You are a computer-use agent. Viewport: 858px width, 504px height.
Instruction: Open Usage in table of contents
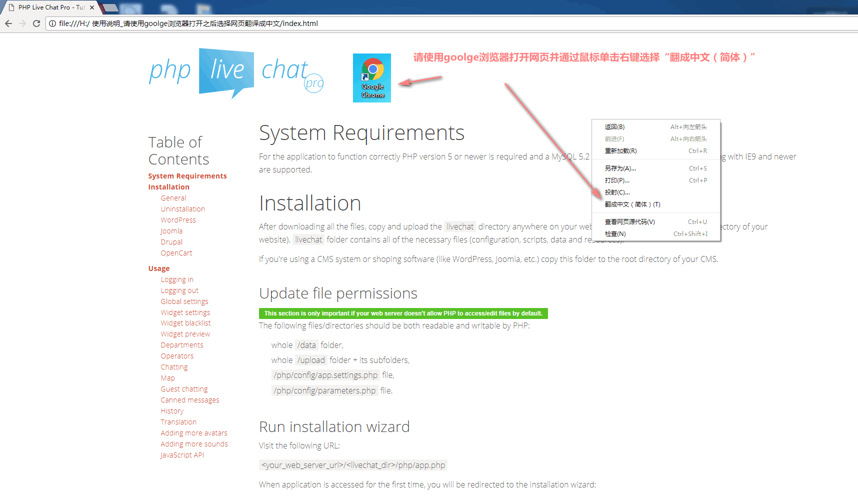(159, 268)
